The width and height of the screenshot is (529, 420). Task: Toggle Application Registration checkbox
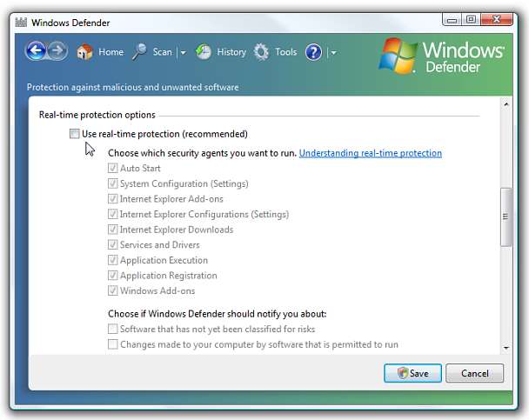pos(113,275)
